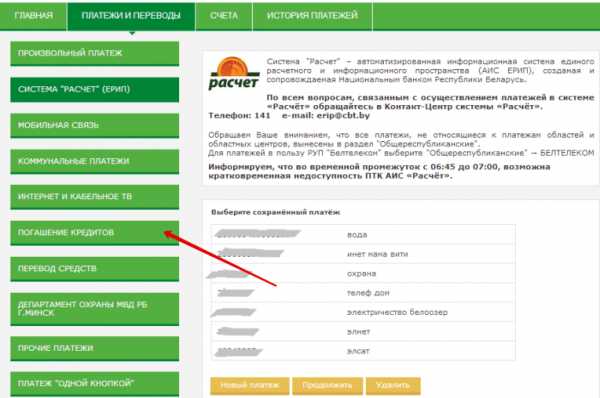The height and width of the screenshot is (398, 600).
Task: Select saved payment "телеф дом"
Action: [363, 293]
